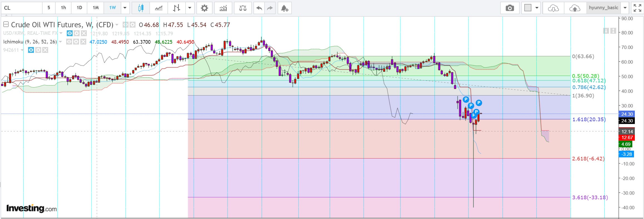The image size is (644, 219).
Task: Click the blue -3.28 price axis tag
Action: point(626,154)
